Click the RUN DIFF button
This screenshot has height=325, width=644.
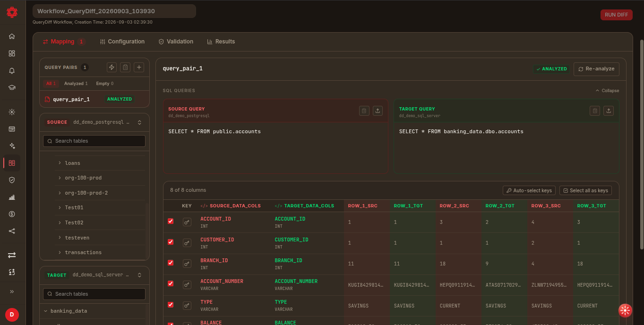pyautogui.click(x=616, y=15)
